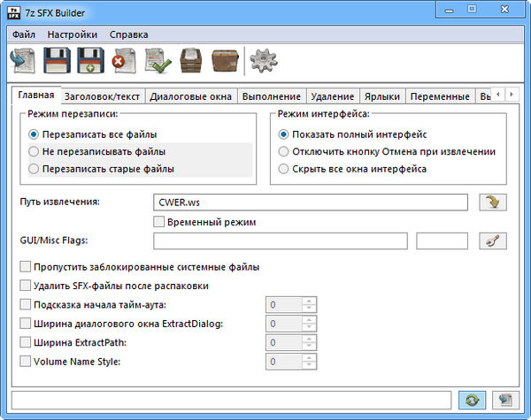
Task: Select 'Отключить кнопку Отмена при извлечении' option
Action: click(387, 151)
